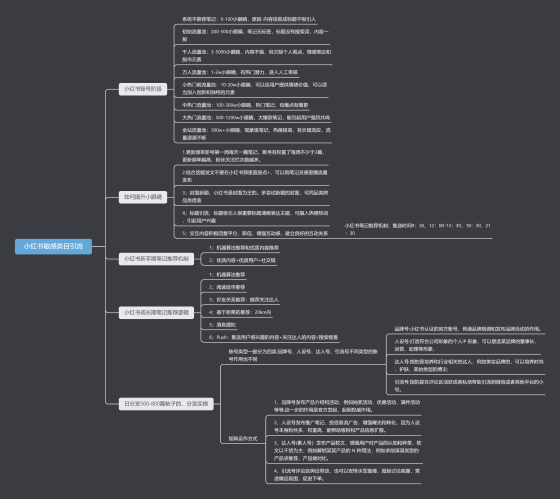Click tip 3 about 封面新颖 cover images
560x499 pixels.
pyautogui.click(x=255, y=196)
